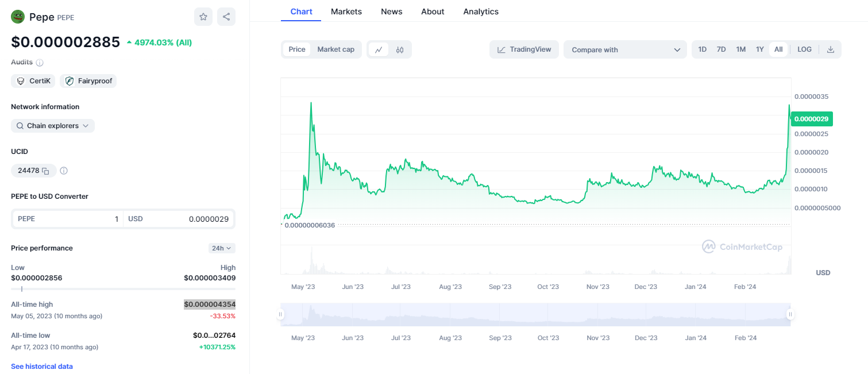This screenshot has height=374, width=868.
Task: Add Pepe to watchlist with star icon
Action: 203,17
